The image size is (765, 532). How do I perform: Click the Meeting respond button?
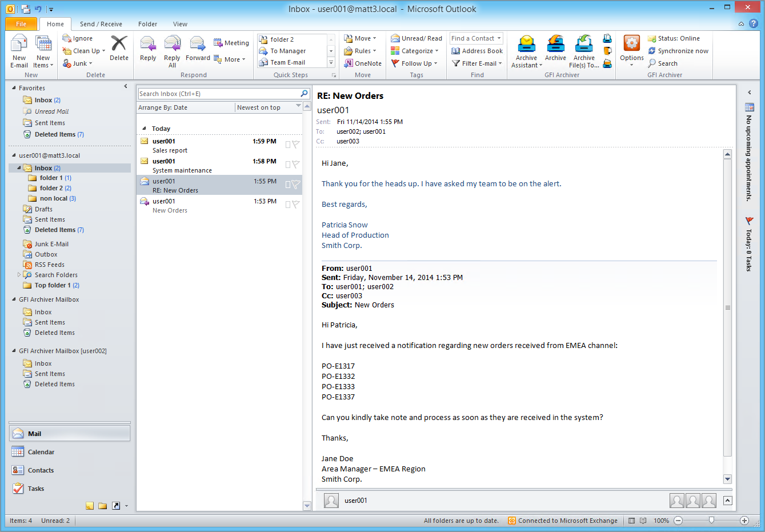(x=231, y=43)
